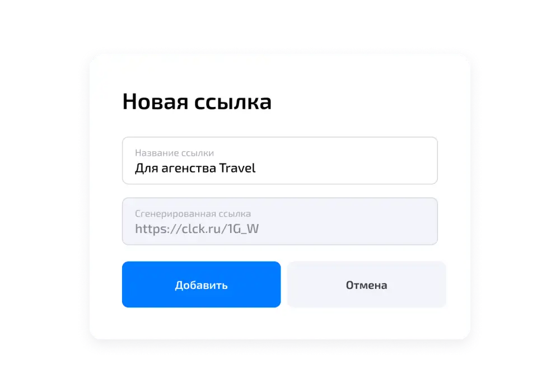
Task: Click the Сгенерированная ссылка field label
Action: 193,213
